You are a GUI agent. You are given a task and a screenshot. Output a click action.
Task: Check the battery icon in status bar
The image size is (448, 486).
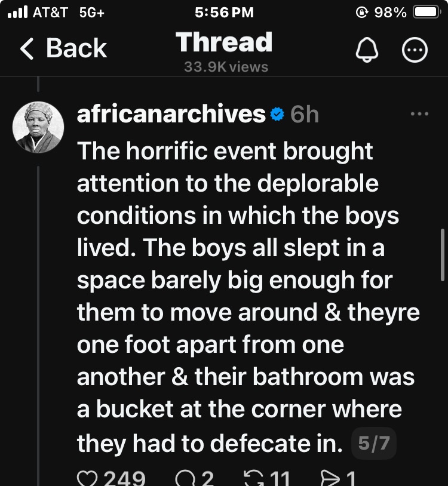426,12
